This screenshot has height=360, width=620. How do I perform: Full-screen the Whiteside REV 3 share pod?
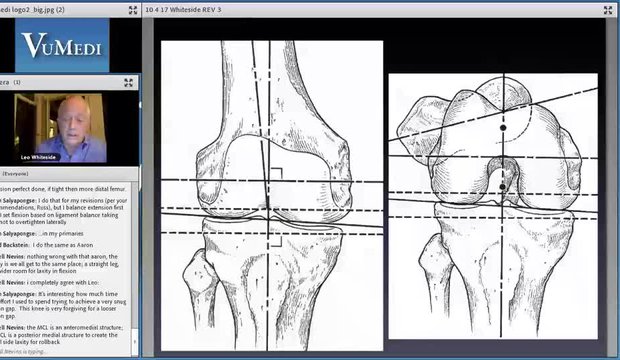pyautogui.click(x=608, y=10)
